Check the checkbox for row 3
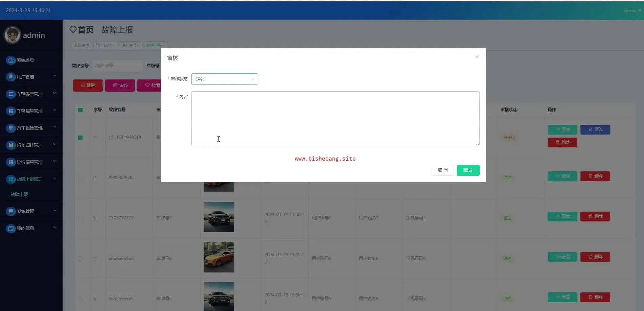Viewport: 644px width, 311px height. [80, 218]
